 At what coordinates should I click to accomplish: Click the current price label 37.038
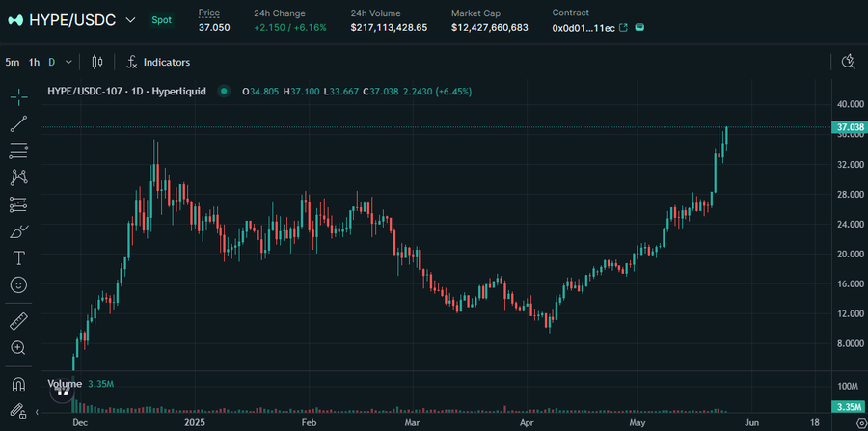(850, 127)
